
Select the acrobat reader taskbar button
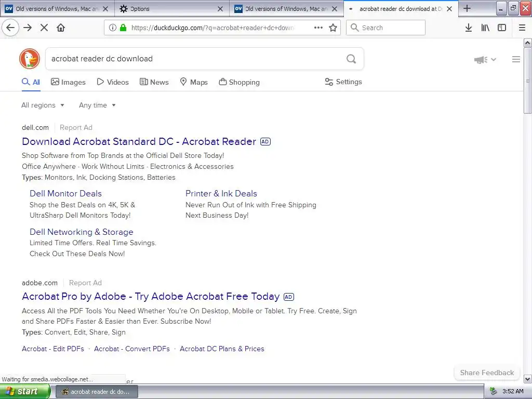(97, 392)
